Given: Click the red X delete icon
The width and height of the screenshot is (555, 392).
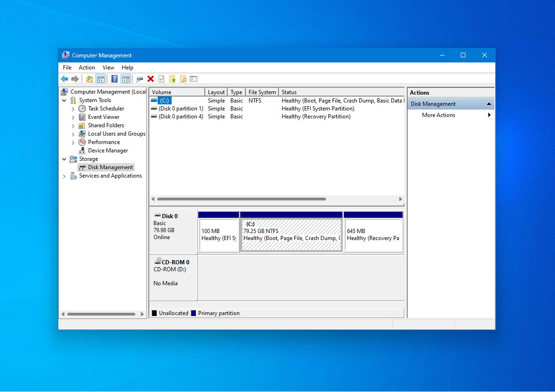Looking at the screenshot, I should (151, 79).
